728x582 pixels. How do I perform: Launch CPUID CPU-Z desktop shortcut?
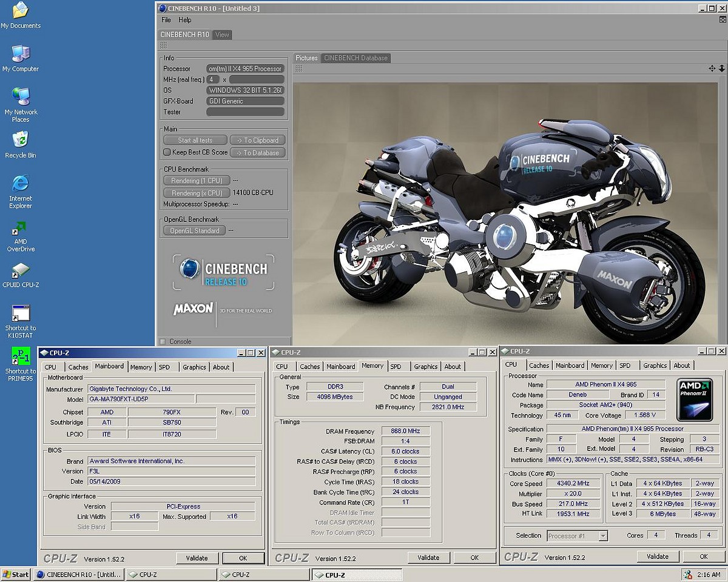point(21,270)
